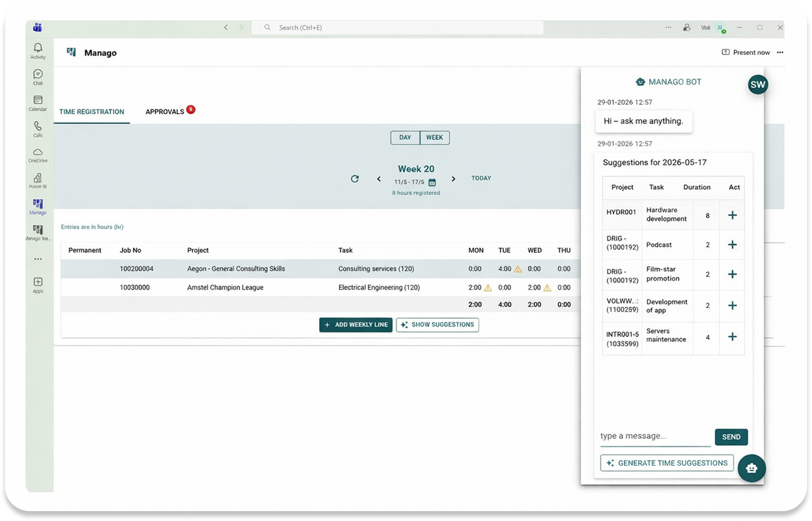Go forward with the title bar arrow
Image resolution: width=812 pixels, height=521 pixels.
pyautogui.click(x=241, y=27)
